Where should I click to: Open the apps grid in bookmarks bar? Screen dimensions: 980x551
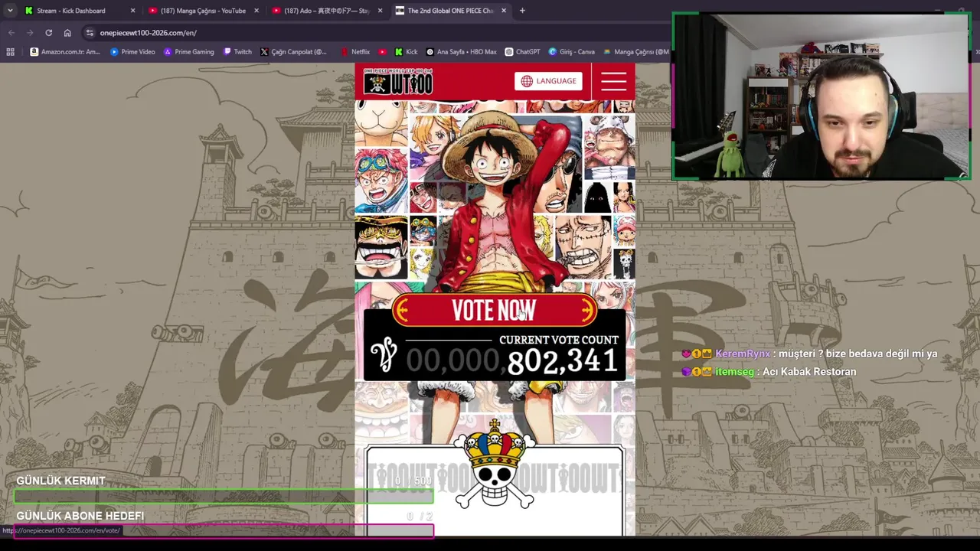tap(10, 52)
